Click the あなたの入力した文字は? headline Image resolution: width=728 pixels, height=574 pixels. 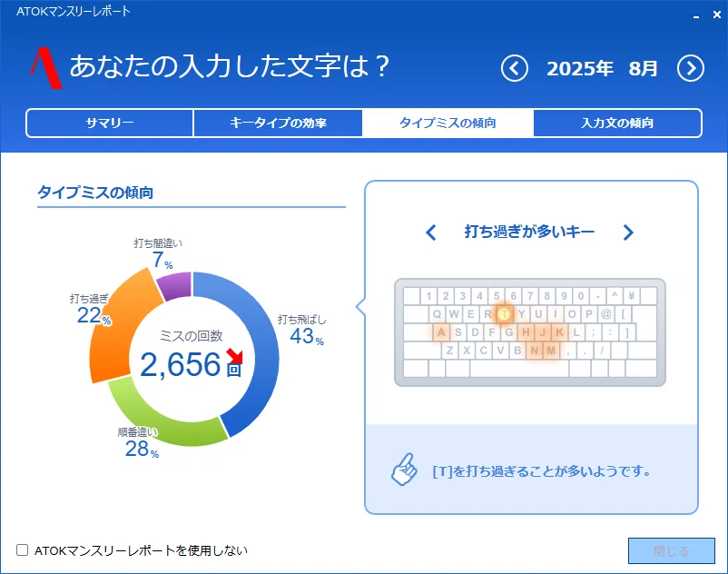click(x=230, y=66)
